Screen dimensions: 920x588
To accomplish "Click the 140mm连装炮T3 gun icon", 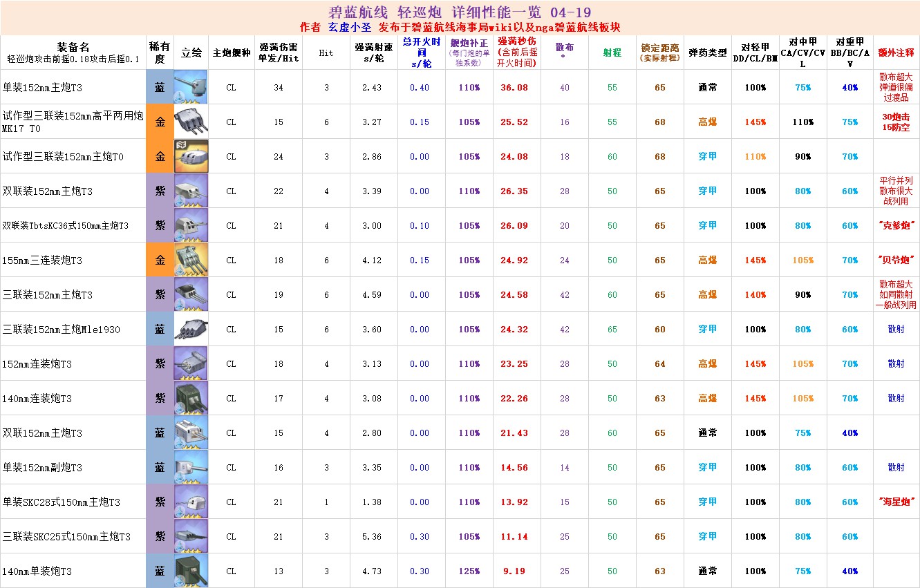I will (x=191, y=398).
